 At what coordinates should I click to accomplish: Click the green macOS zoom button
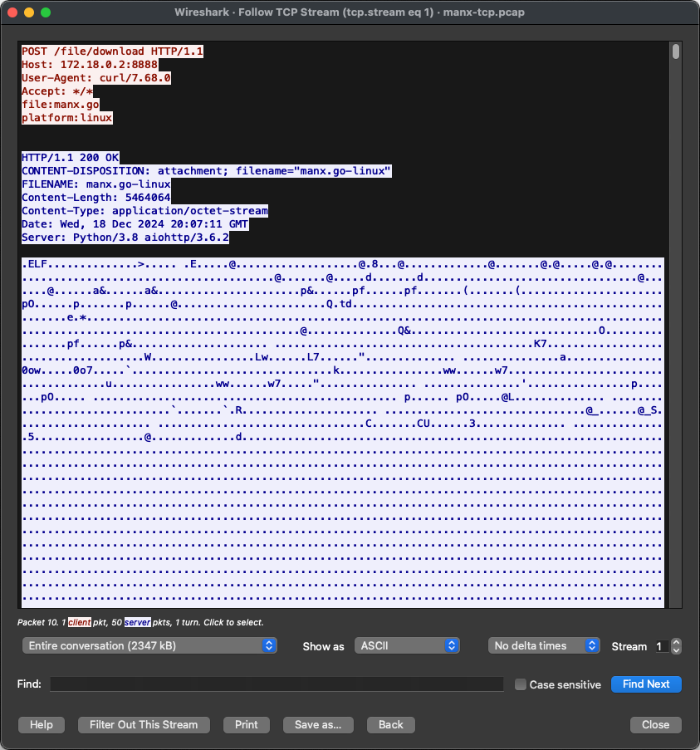click(x=44, y=12)
